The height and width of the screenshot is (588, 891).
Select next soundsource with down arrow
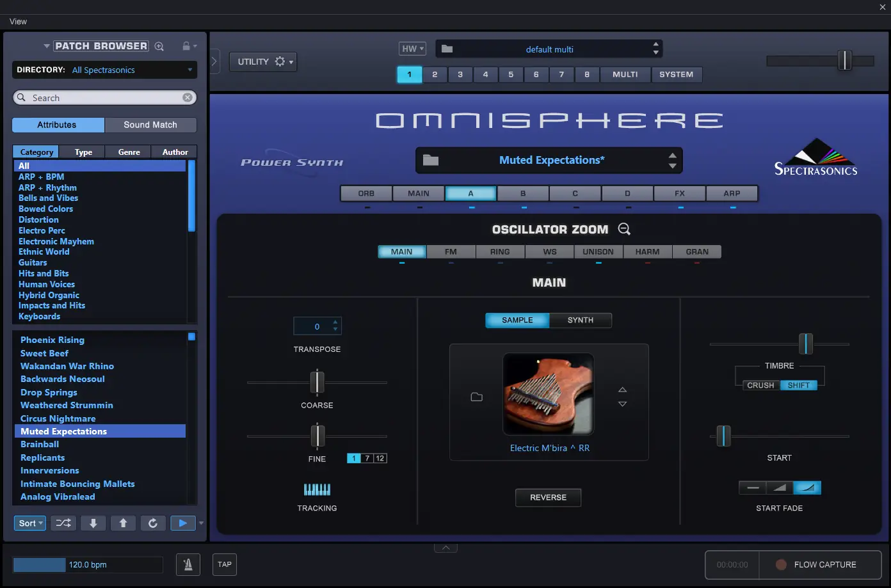(622, 404)
